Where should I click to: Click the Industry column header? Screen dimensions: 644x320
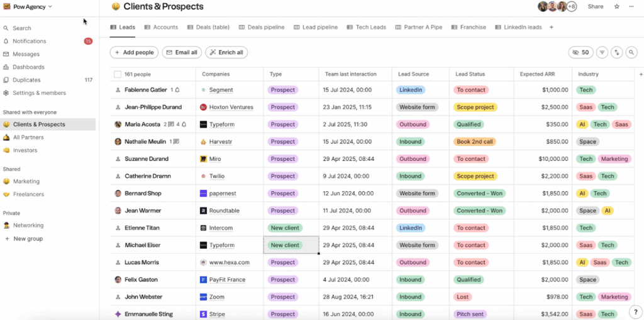[588, 74]
